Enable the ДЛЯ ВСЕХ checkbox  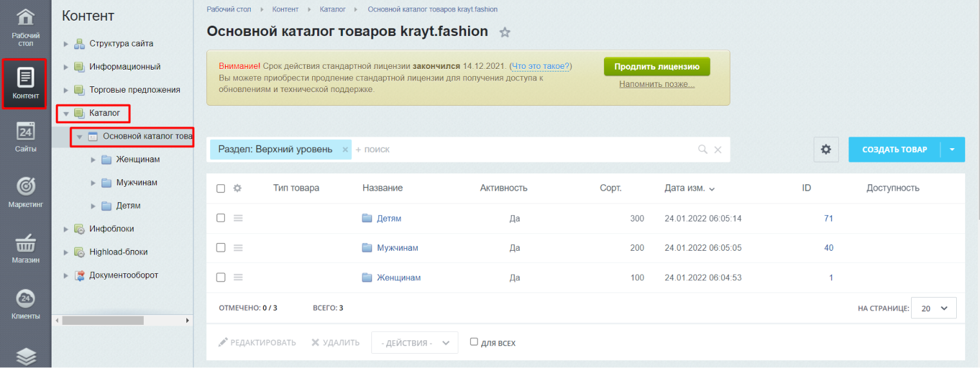pyautogui.click(x=474, y=342)
